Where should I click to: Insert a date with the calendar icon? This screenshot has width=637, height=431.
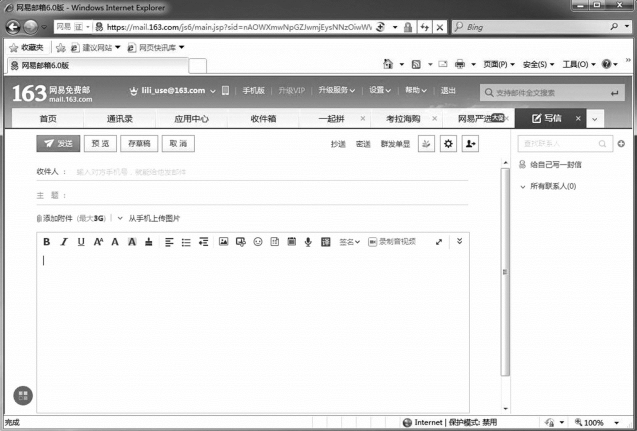[x=291, y=242]
